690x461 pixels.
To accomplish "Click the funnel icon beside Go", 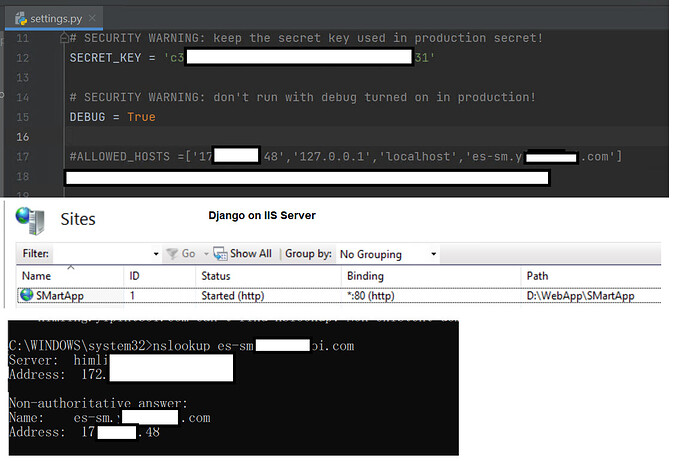I will [x=172, y=254].
